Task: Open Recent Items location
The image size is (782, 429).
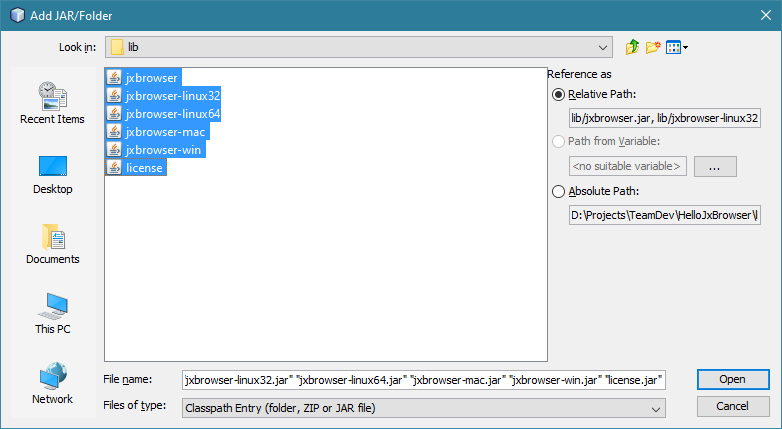Action: click(52, 103)
